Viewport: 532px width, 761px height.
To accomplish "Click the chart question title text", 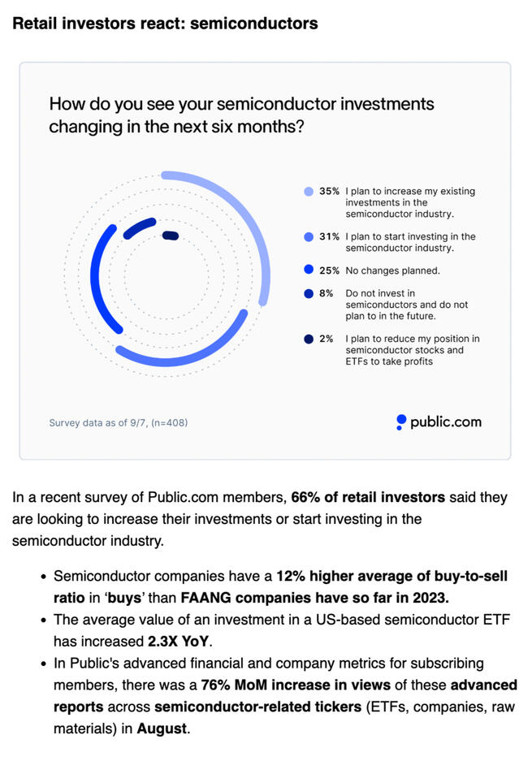I will (x=241, y=115).
